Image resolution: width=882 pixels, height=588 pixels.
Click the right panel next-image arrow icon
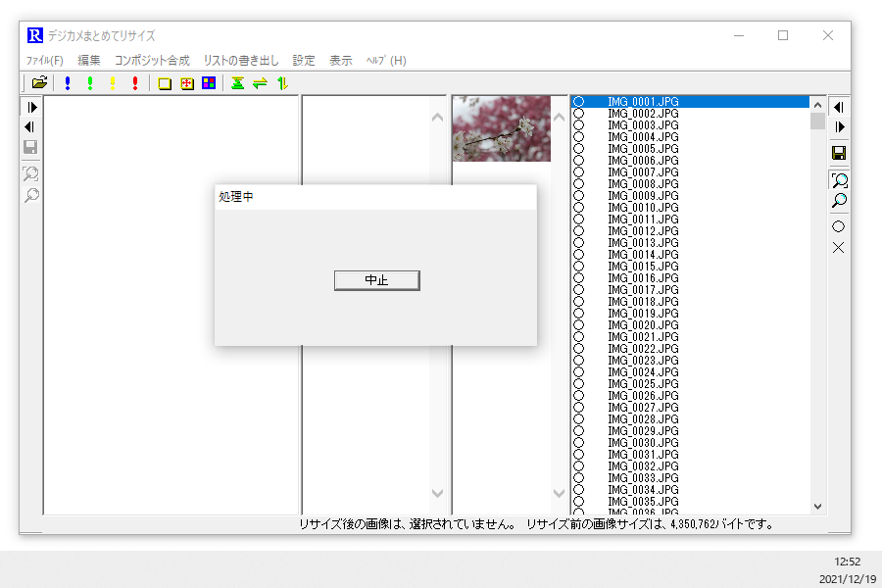click(x=840, y=127)
